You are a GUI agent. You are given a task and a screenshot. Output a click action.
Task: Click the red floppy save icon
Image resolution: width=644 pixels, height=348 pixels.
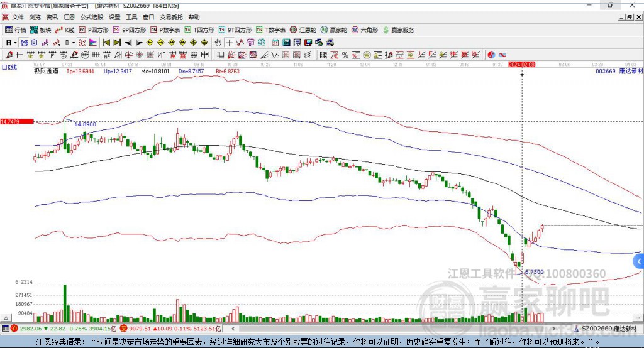click(308, 43)
